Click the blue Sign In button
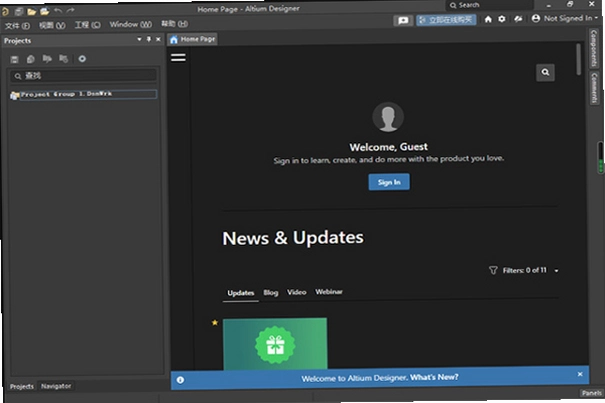This screenshot has height=403, width=605. (389, 182)
